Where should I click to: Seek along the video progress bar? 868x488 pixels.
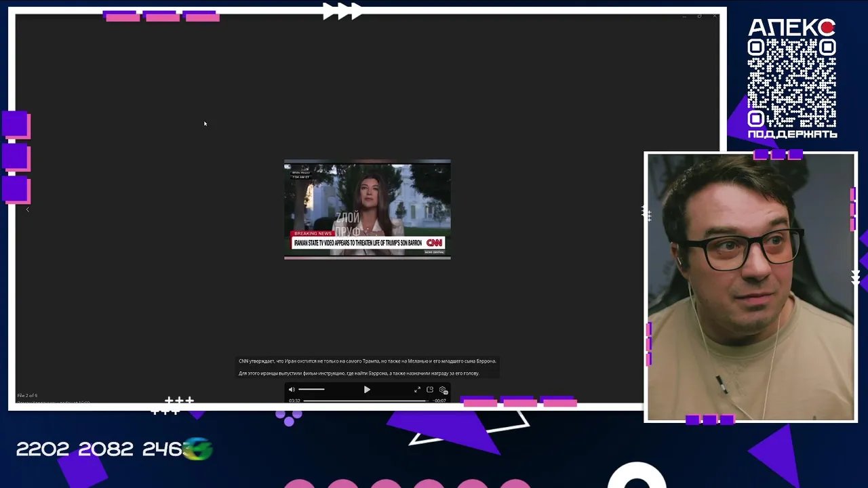(366, 401)
